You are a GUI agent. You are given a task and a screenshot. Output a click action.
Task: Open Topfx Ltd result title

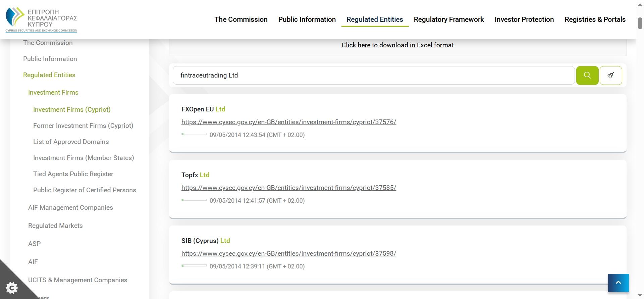195,175
